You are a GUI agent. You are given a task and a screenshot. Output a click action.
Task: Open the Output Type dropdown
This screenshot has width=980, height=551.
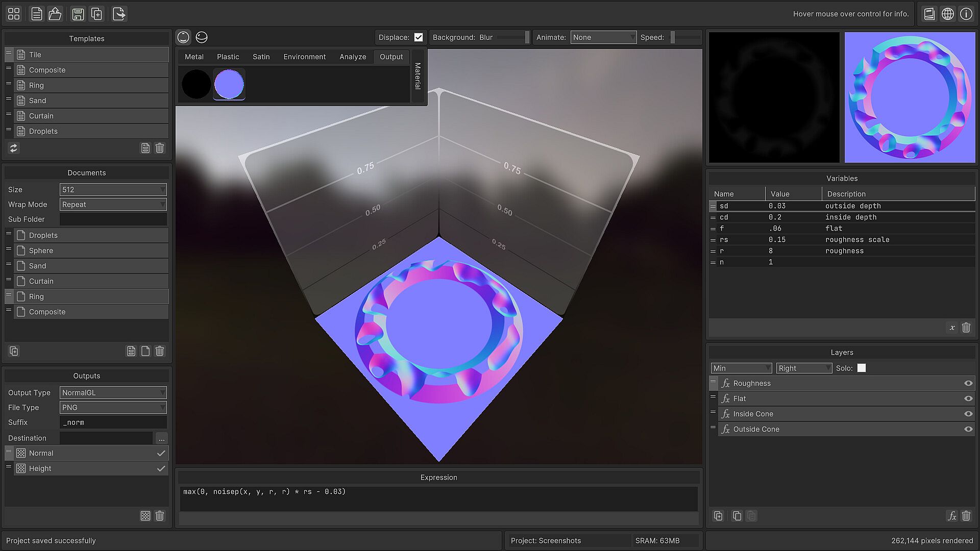click(113, 392)
